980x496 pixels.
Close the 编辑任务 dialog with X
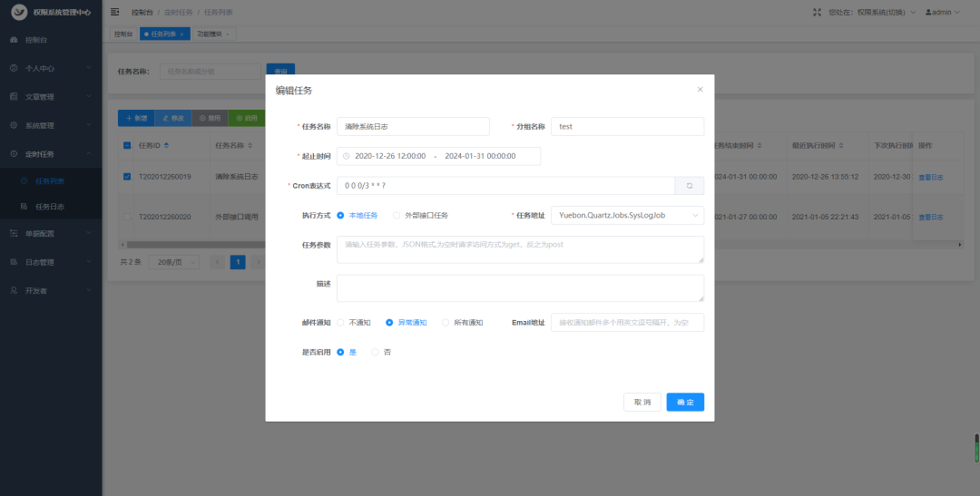tap(700, 90)
